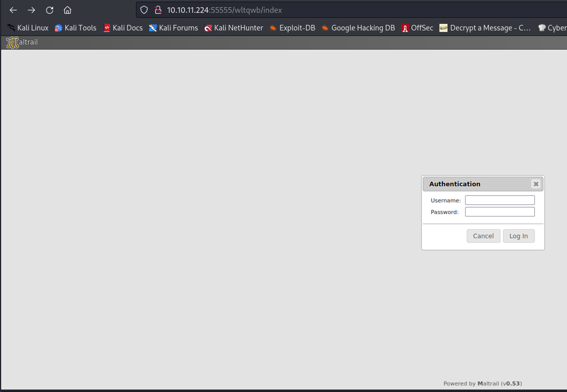Click the insecure connection padlock icon
Viewport: 567px width, 392px height.
pos(158,10)
